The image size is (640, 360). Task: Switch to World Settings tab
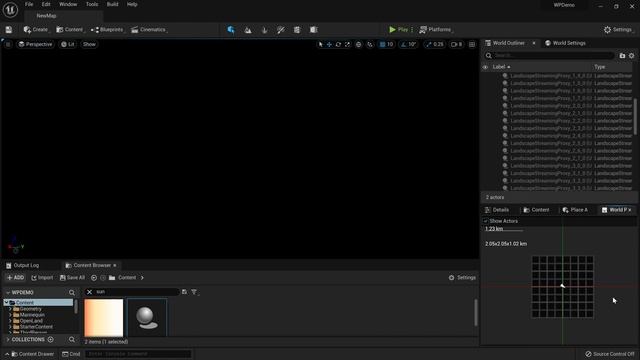tap(565, 43)
